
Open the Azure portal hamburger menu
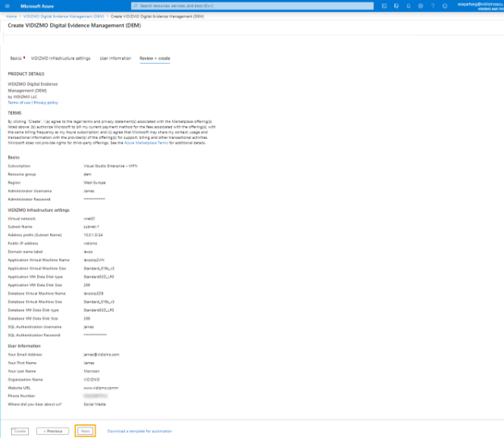[x=7, y=5]
